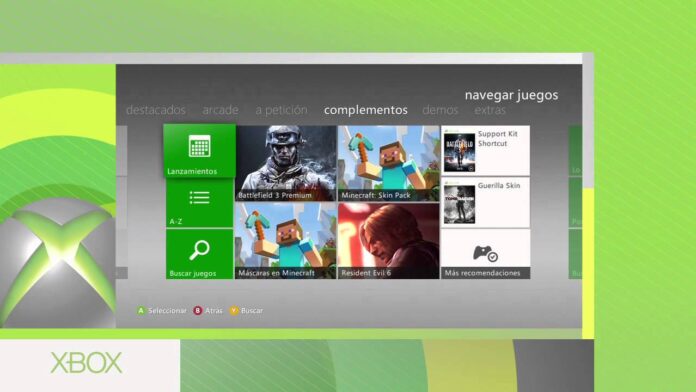The image size is (696, 392).
Task: Click the Xbox sphere logo
Action: (x=57, y=263)
